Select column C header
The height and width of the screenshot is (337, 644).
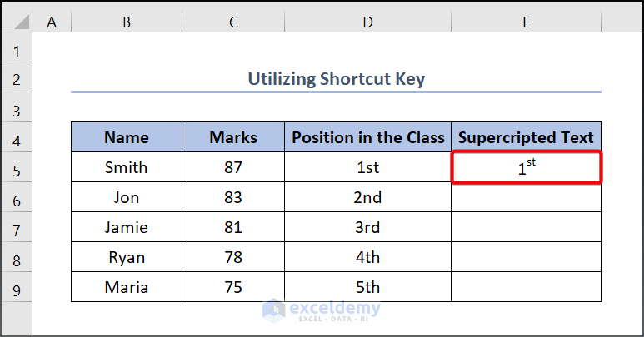click(x=233, y=23)
